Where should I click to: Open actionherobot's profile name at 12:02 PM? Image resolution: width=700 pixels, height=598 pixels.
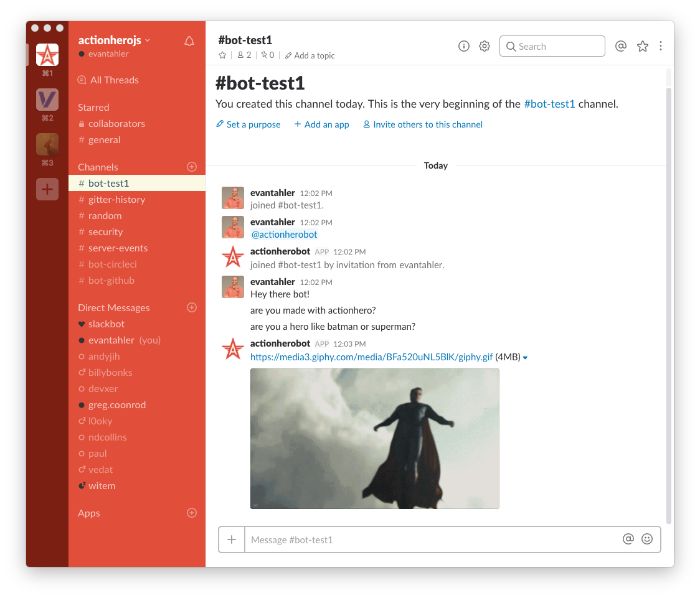click(280, 251)
